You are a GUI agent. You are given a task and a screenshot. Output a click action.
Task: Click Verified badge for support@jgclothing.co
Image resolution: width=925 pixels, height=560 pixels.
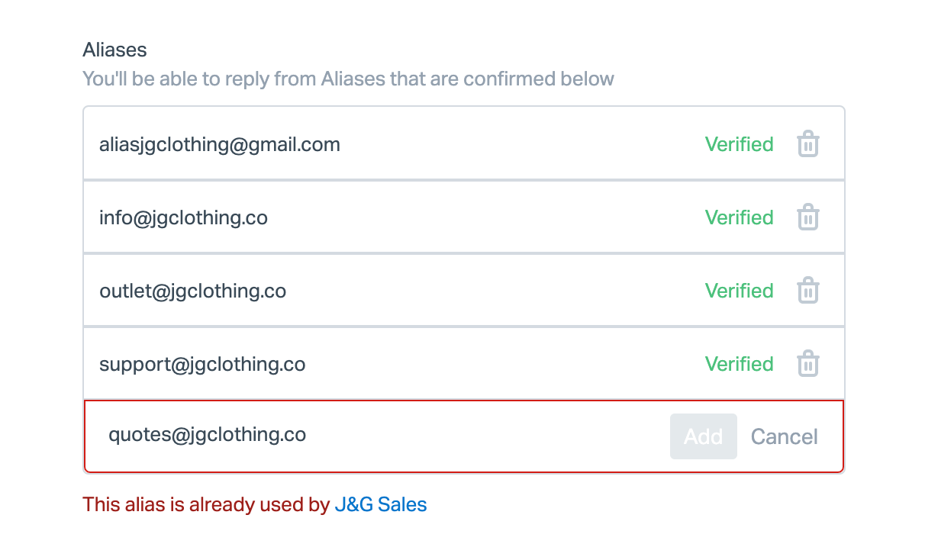point(739,364)
